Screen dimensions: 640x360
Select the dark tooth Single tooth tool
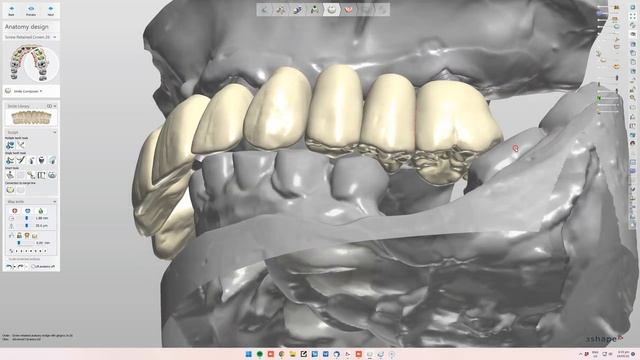42,160
